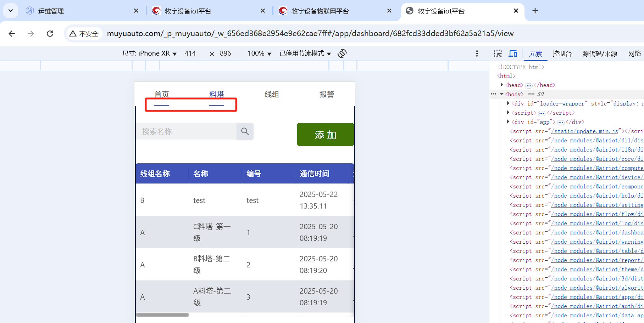Open the tab search chevron dropdown
Image resolution: width=644 pixels, height=323 pixels.
[11, 11]
